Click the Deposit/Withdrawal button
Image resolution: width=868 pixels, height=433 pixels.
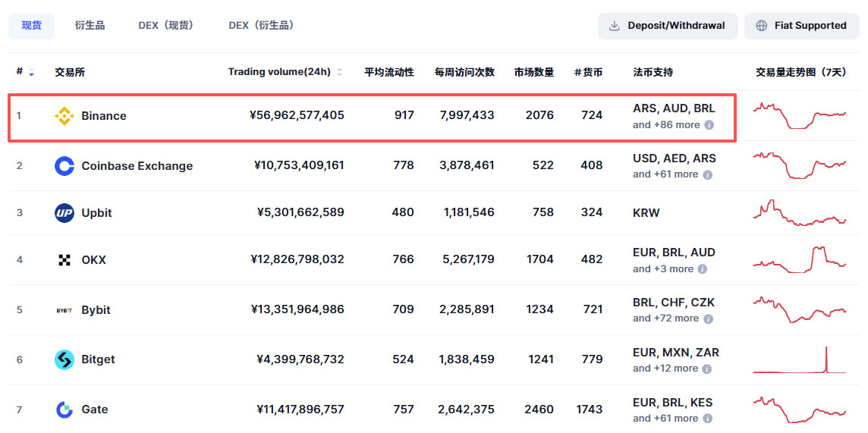point(668,26)
